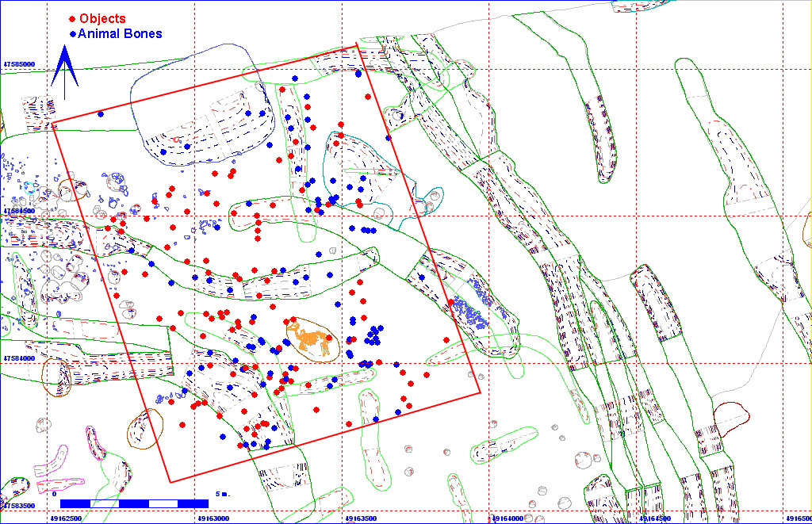Click the "Animal Bones" legend label
Screen dimensions: 812x524
pyautogui.click(x=120, y=34)
